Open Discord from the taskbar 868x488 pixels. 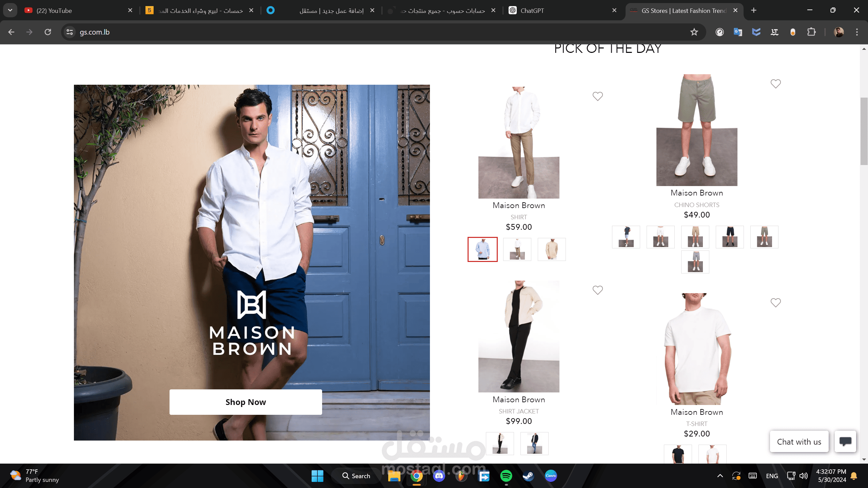tap(439, 476)
